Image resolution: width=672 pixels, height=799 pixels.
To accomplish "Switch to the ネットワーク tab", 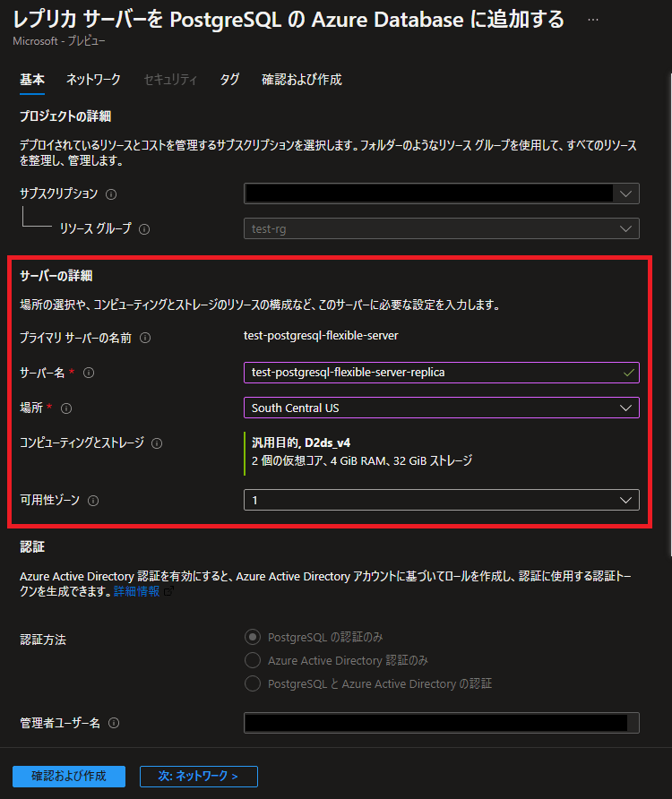I will pyautogui.click(x=93, y=80).
